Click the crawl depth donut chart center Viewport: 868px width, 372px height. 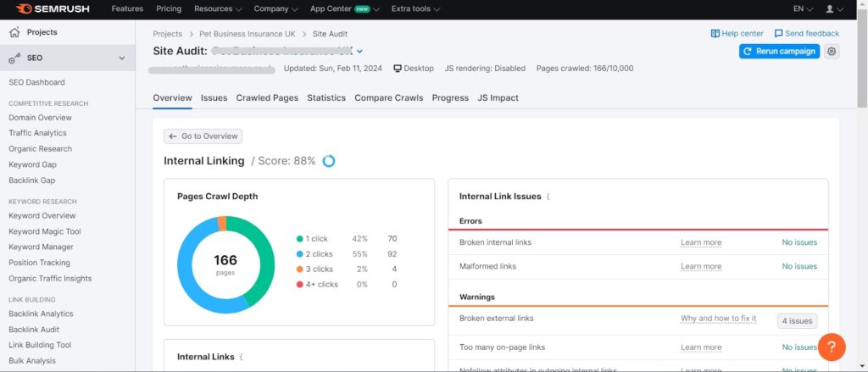[x=225, y=264]
